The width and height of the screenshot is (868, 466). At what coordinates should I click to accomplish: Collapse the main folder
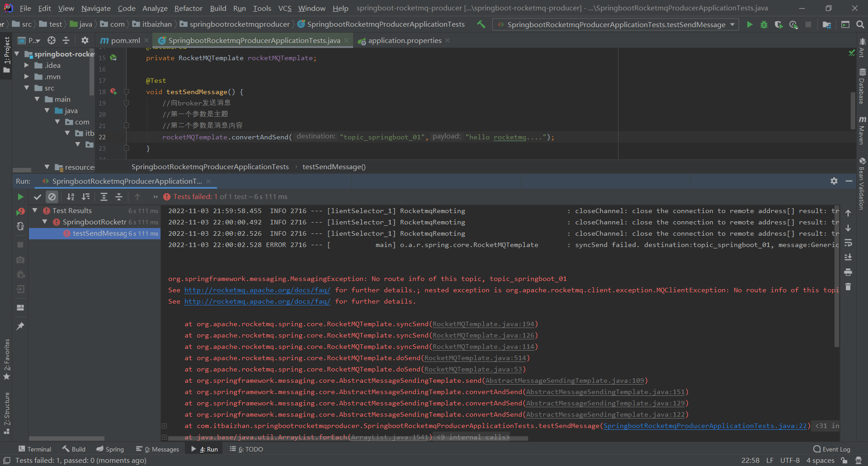tap(37, 100)
